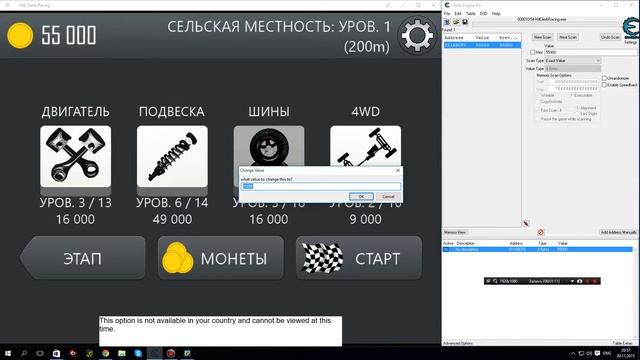Click Cheat Engine open process icon
640x360 pixels.
447,22
